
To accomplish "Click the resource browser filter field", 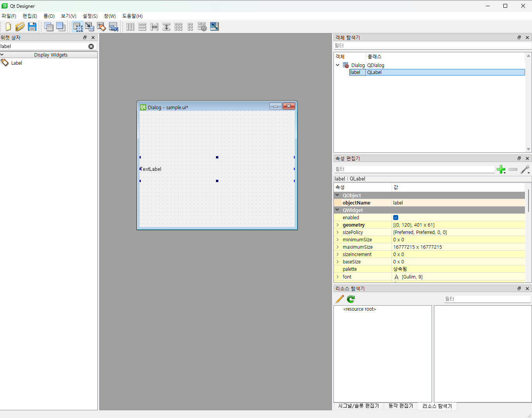I will tap(487, 299).
